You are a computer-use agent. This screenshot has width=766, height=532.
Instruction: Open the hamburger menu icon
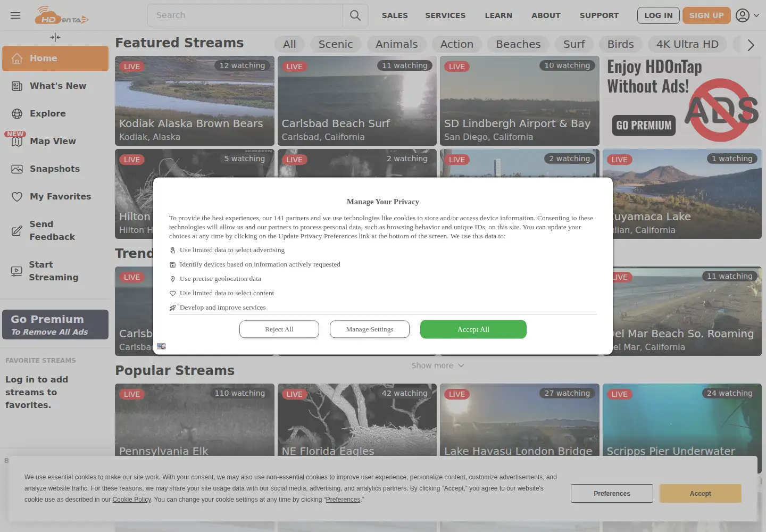coord(15,15)
